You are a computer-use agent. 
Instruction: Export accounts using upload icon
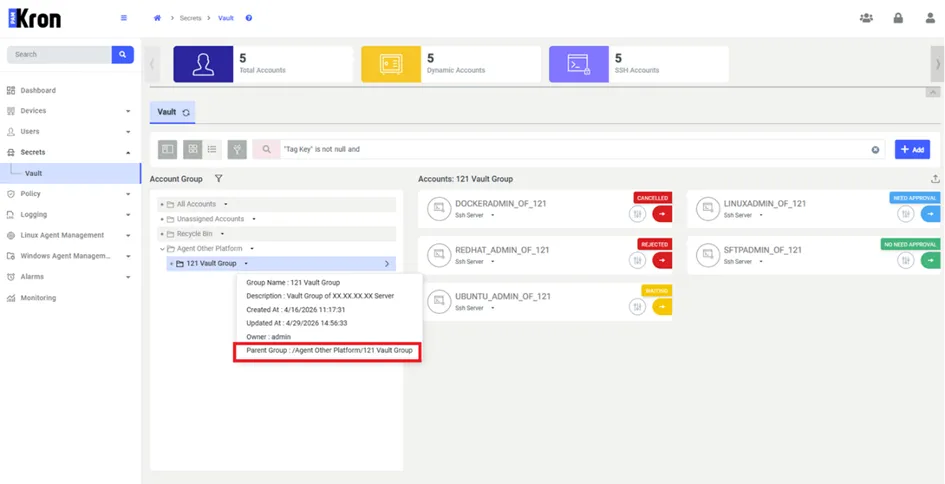(935, 178)
